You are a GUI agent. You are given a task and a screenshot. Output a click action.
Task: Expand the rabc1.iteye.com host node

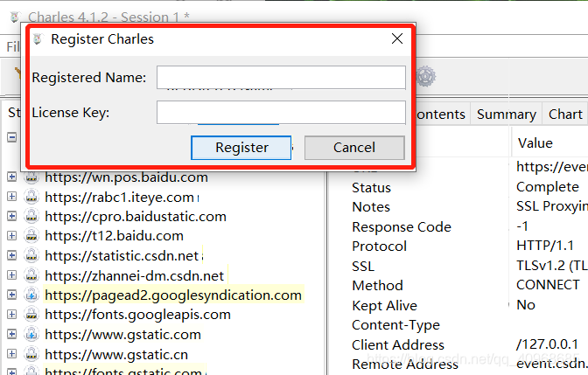point(12,197)
